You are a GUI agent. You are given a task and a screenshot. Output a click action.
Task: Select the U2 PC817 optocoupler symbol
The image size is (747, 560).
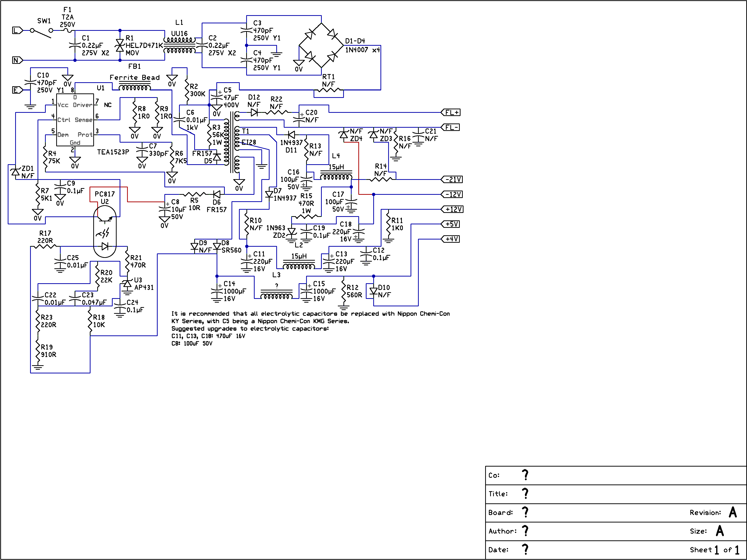105,232
